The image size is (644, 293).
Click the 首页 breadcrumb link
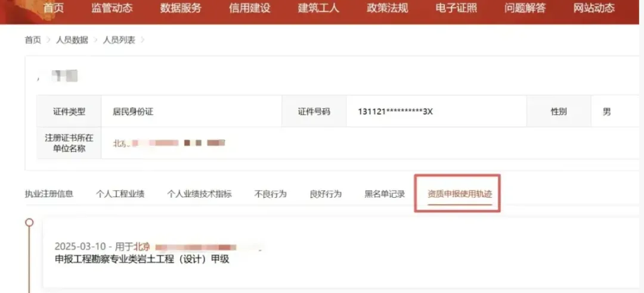(33, 40)
